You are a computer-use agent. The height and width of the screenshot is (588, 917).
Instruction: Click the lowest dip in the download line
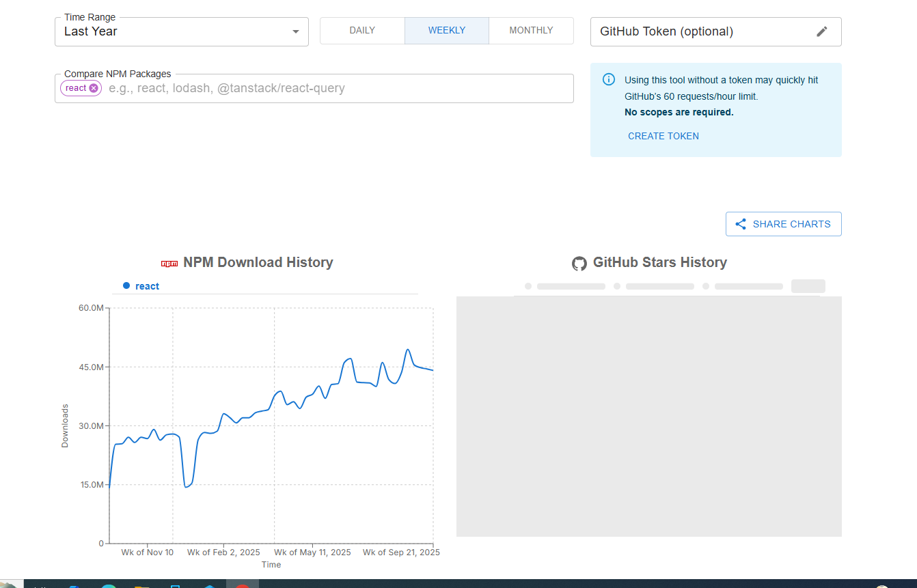click(x=186, y=487)
